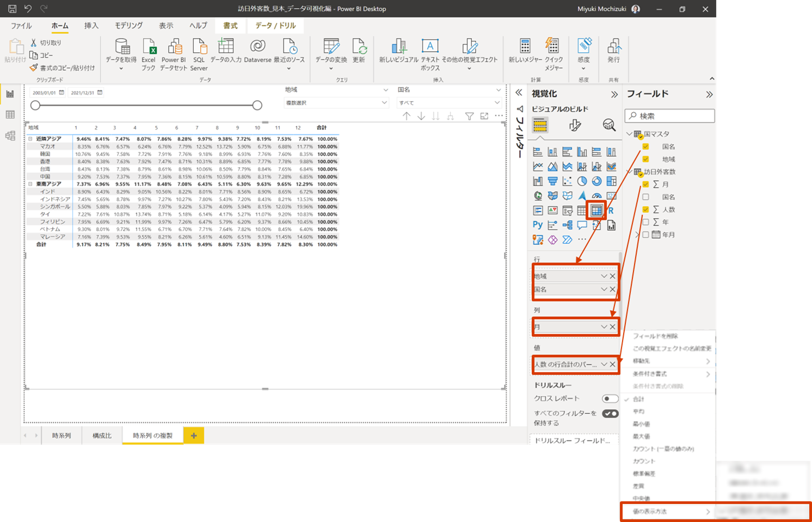Choose the Clustered column chart visual
Image resolution: width=812 pixels, height=522 pixels.
(x=582, y=152)
